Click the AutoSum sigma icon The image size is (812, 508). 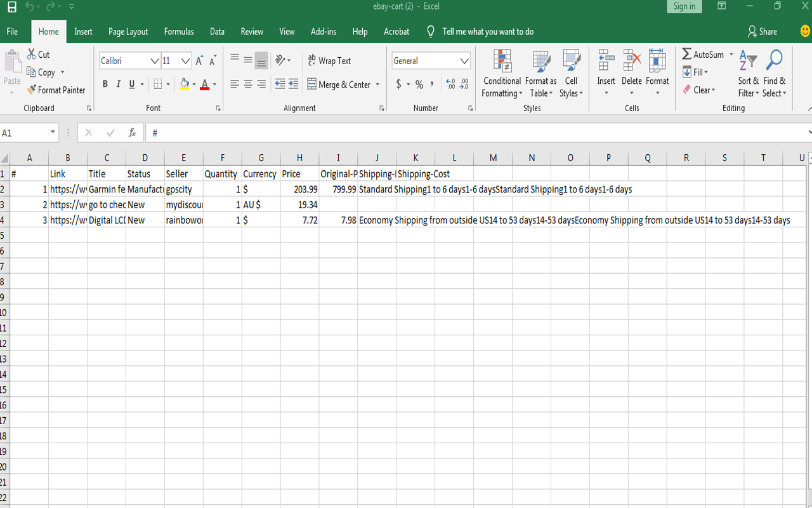(687, 55)
